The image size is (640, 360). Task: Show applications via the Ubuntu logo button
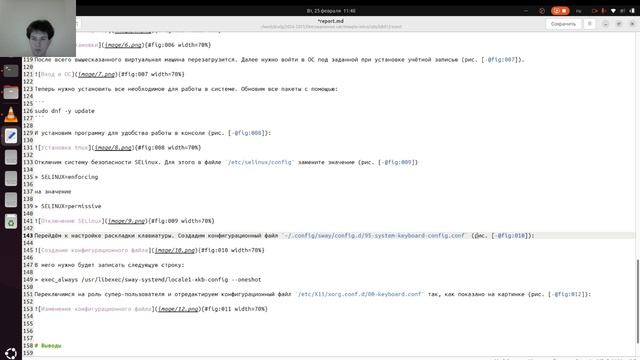(11, 353)
